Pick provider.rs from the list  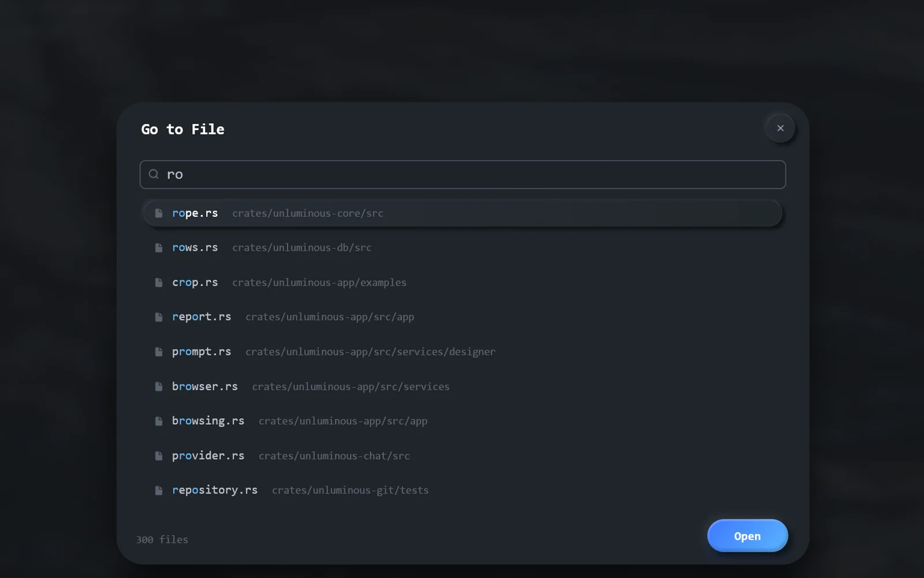pos(463,456)
